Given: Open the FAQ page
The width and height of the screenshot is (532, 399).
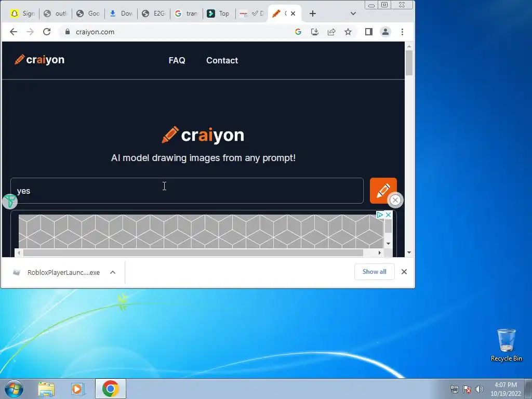Looking at the screenshot, I should coord(177,60).
